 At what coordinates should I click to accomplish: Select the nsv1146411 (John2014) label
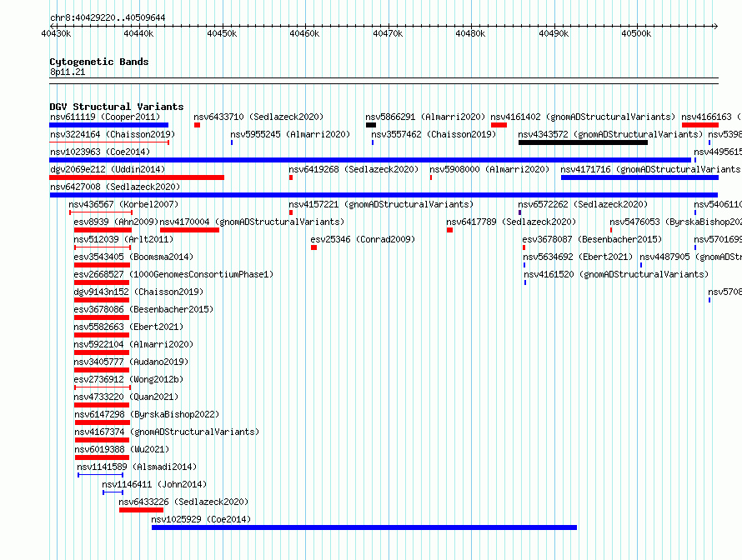155,484
